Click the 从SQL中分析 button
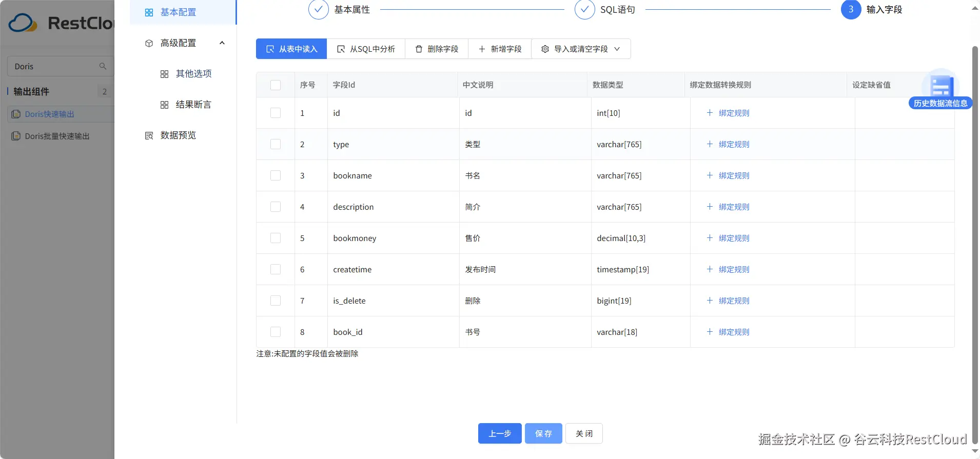980x459 pixels. (x=366, y=49)
